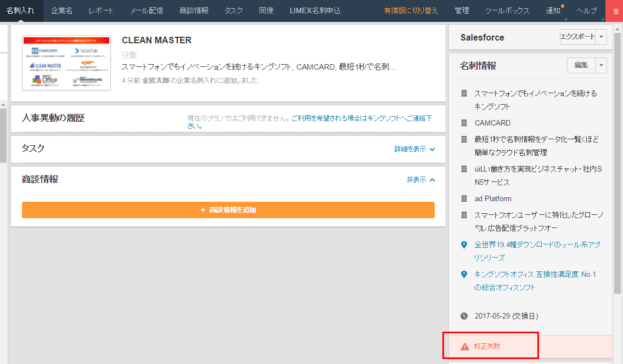Open address link キングソフトオフィス 互換性満足度
623x364 pixels.
click(535, 281)
